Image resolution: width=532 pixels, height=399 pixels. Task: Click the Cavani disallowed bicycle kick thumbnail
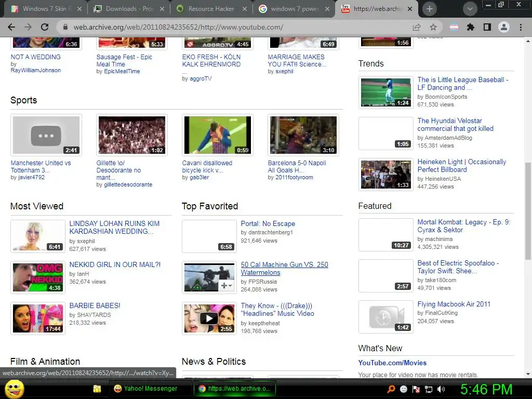218,135
